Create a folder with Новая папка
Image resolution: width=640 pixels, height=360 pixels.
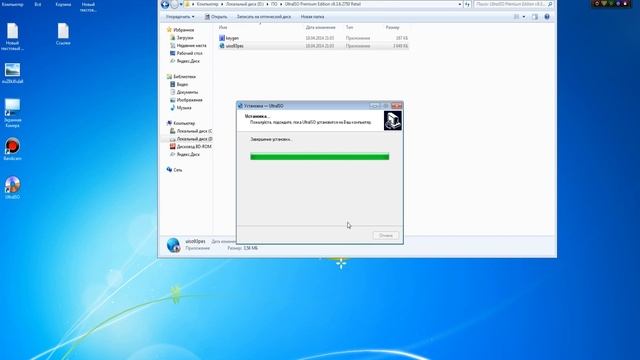click(x=312, y=17)
